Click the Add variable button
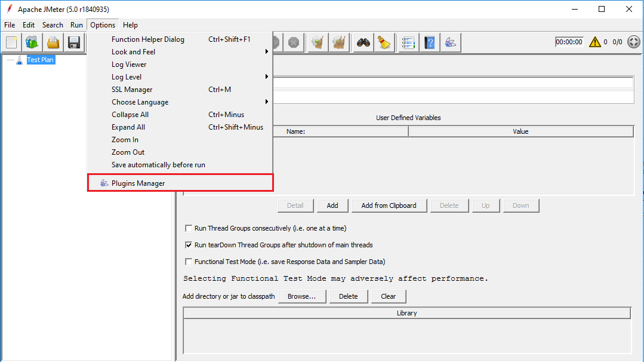Viewport: 644px width, 362px height. (332, 205)
